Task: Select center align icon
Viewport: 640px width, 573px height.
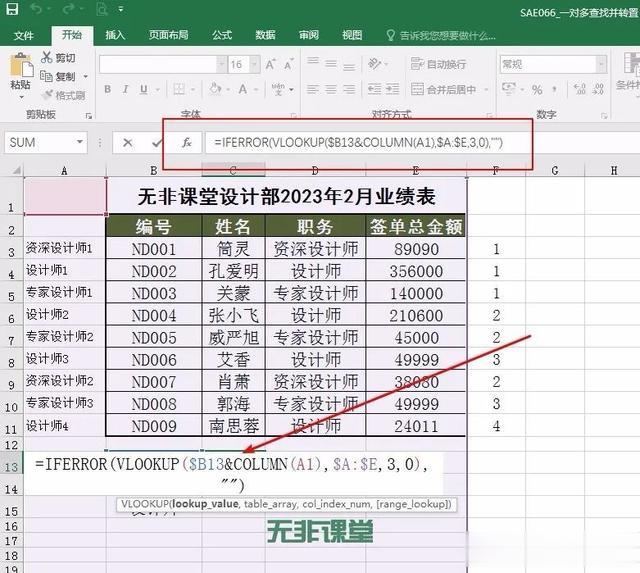Action: (x=331, y=89)
